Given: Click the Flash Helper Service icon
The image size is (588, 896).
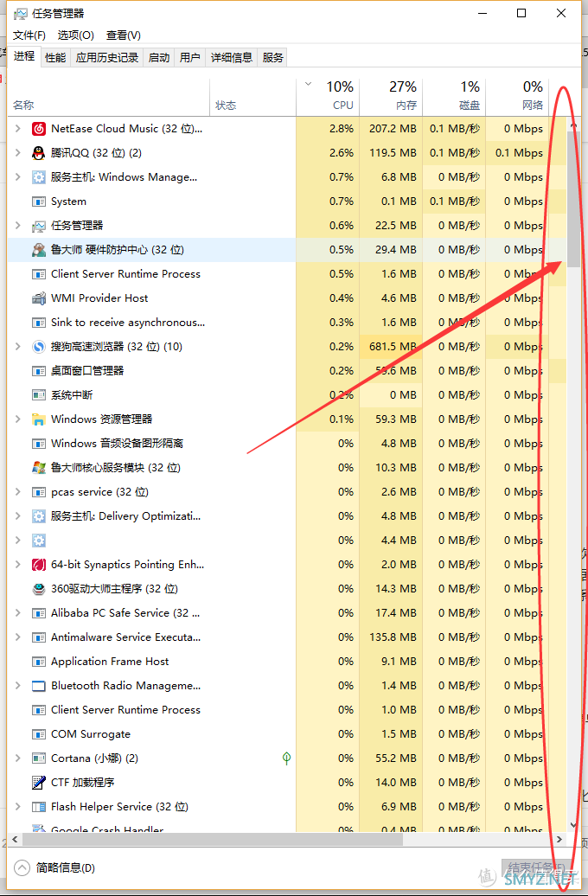Looking at the screenshot, I should pos(38,807).
